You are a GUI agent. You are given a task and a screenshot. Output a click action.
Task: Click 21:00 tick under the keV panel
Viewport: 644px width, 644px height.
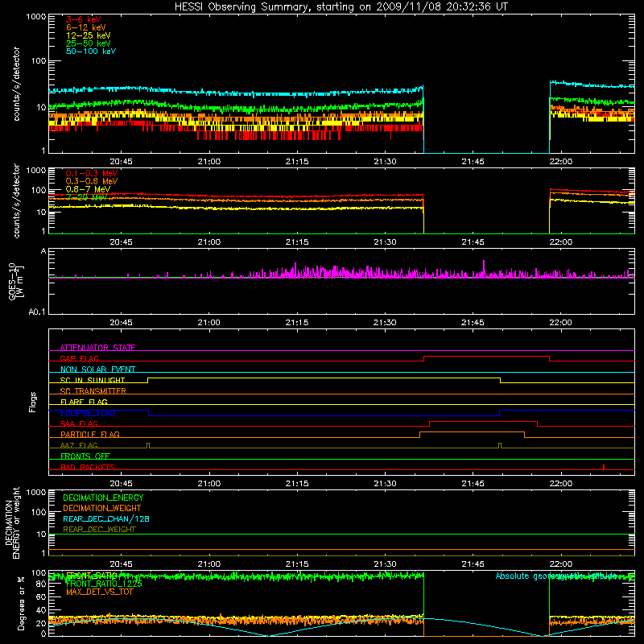[x=209, y=162]
